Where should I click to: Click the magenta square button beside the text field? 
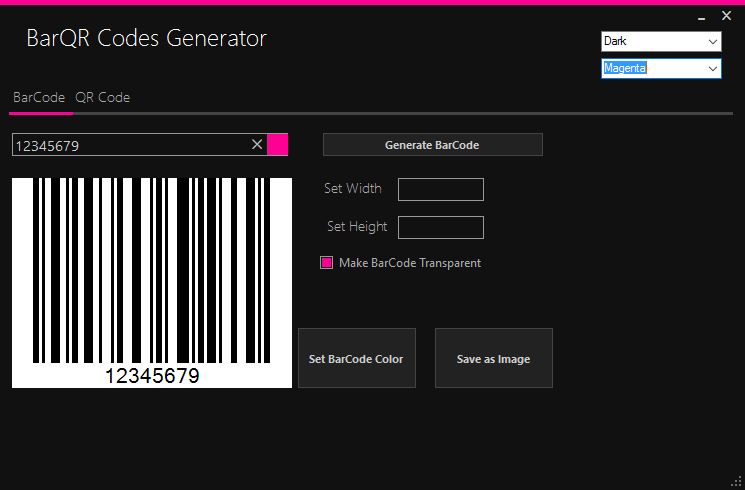tap(278, 145)
